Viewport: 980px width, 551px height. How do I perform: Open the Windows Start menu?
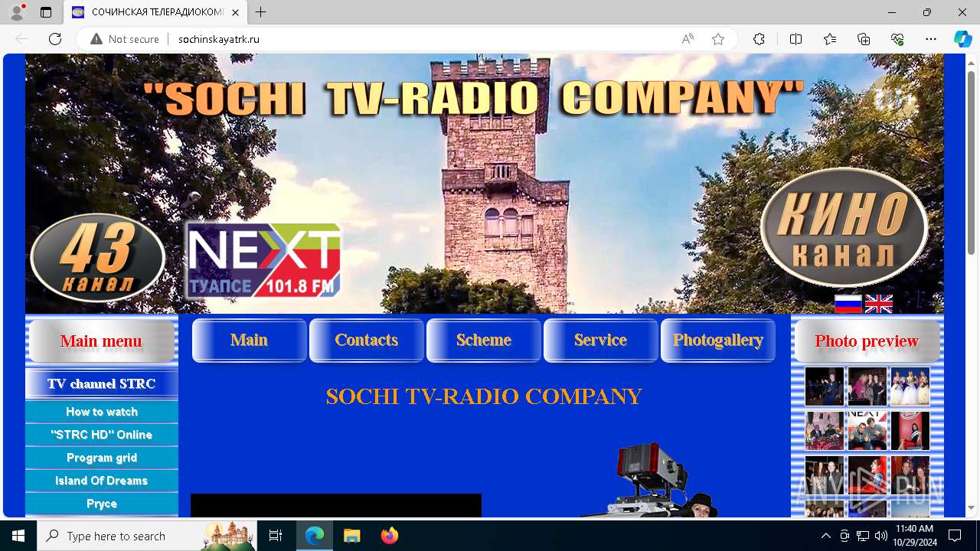coord(18,536)
